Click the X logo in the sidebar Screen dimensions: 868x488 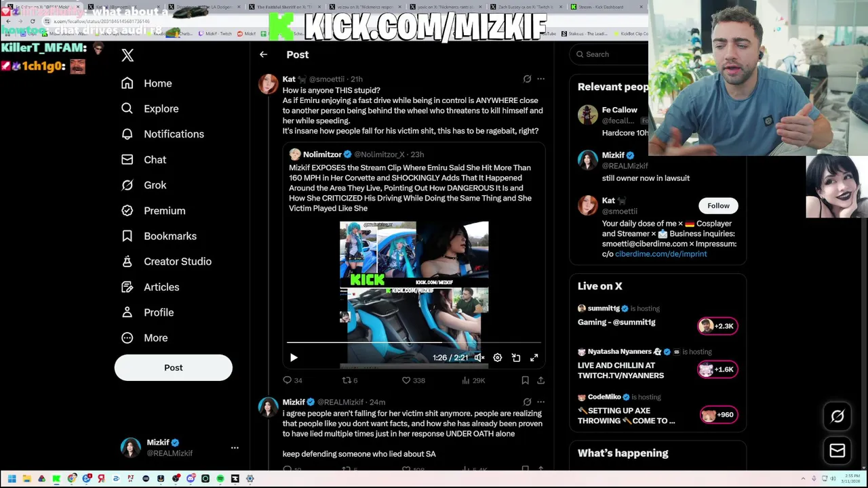[x=127, y=56]
